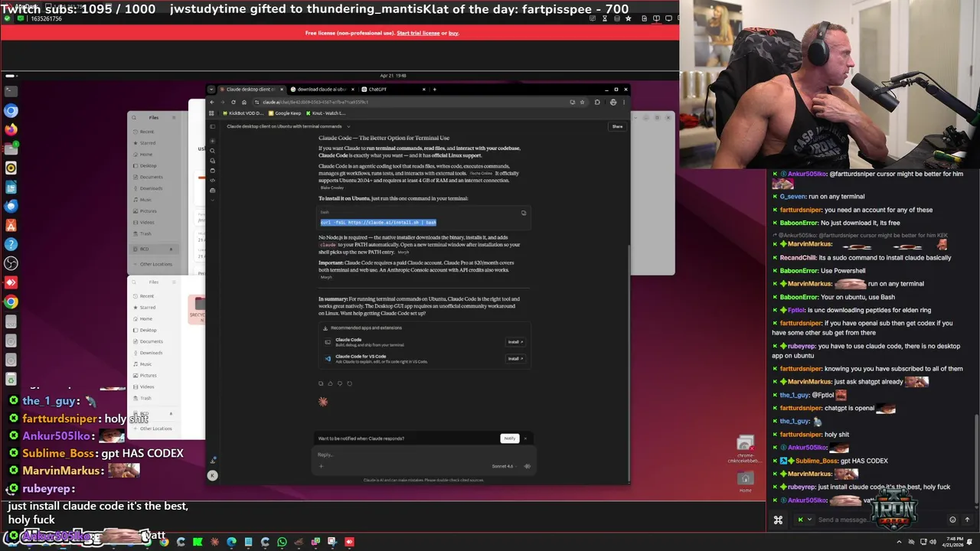This screenshot has width=980, height=551.
Task: Select Documents in upper Files window
Action: 151,177
